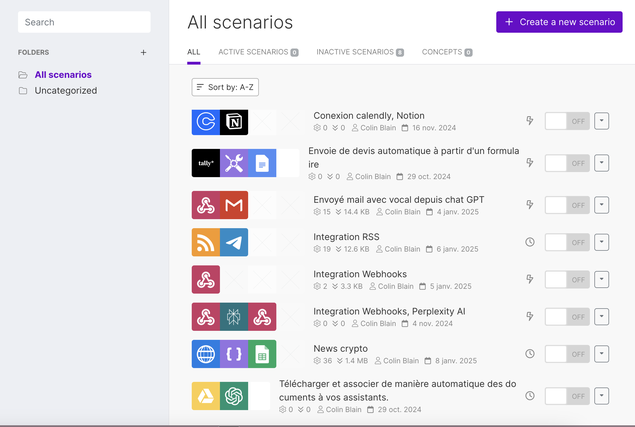Viewport: 635px width, 427px height.
Task: Click the Google Drive icon in last scenario
Action: (x=206, y=396)
